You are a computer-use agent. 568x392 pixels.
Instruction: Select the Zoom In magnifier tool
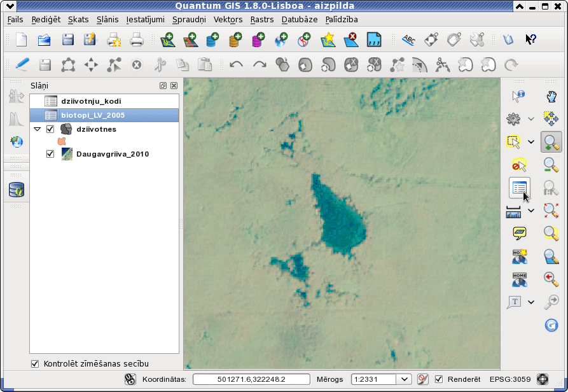click(551, 142)
